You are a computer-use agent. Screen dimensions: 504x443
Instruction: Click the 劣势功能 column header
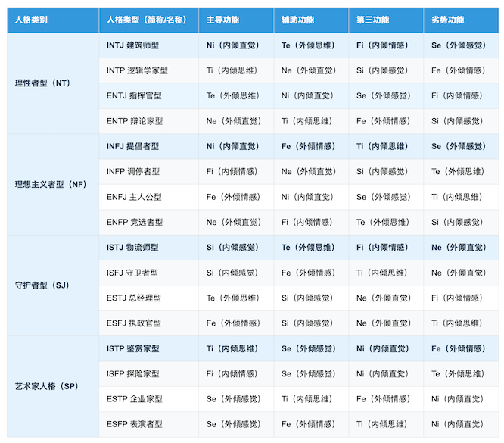coord(448,19)
